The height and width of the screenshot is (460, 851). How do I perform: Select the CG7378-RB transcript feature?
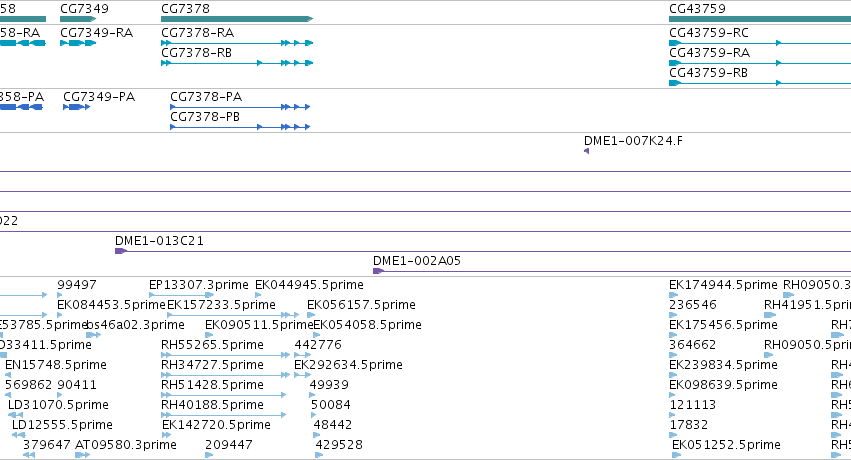coord(237,63)
